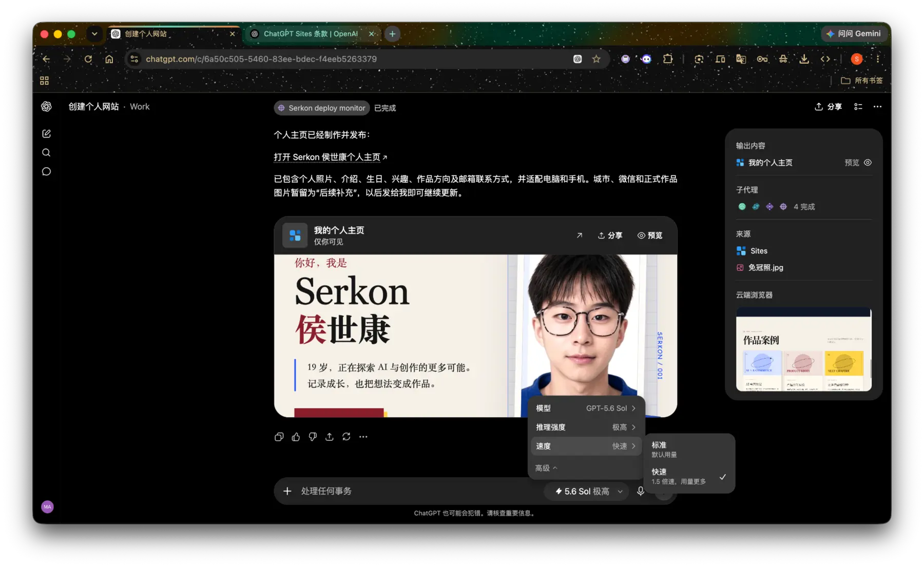The width and height of the screenshot is (924, 567).
Task: Bookmark this page with the star icon
Action: pyautogui.click(x=596, y=59)
